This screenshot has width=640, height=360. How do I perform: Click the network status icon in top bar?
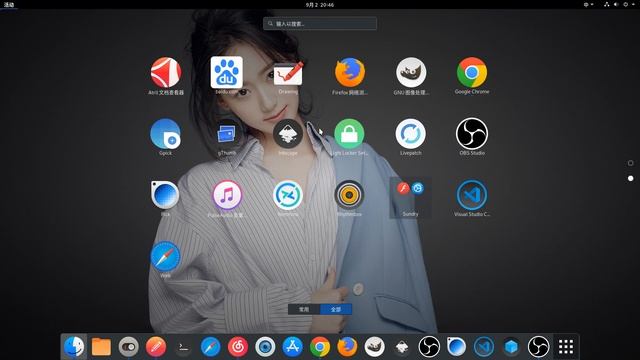pyautogui.click(x=607, y=4)
